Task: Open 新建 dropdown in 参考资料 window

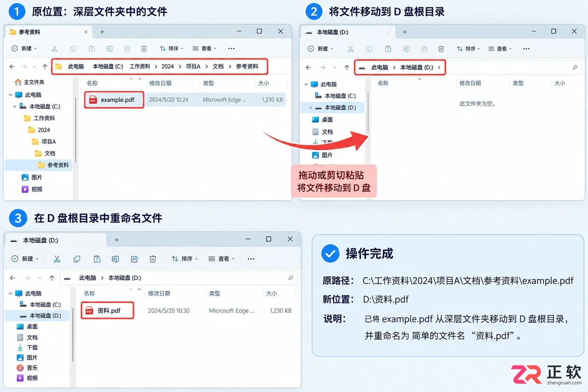Action: pos(24,49)
